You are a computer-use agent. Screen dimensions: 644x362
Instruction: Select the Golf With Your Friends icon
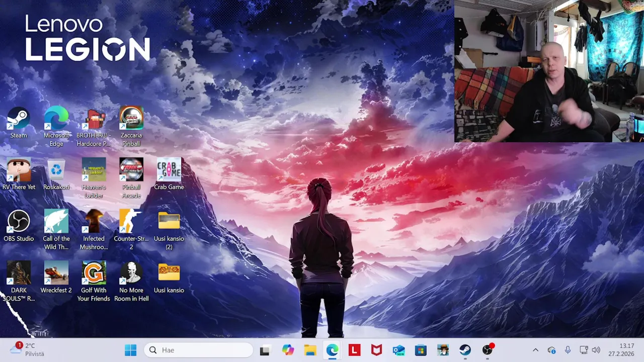point(94,282)
